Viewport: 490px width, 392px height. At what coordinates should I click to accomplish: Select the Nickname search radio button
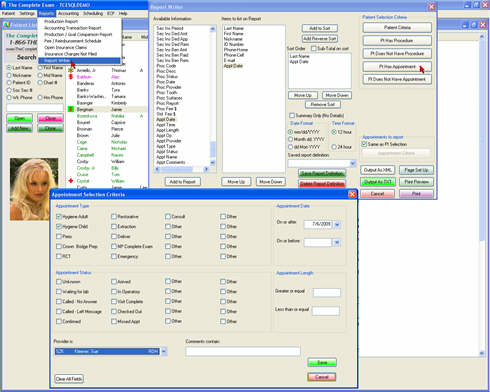9,75
